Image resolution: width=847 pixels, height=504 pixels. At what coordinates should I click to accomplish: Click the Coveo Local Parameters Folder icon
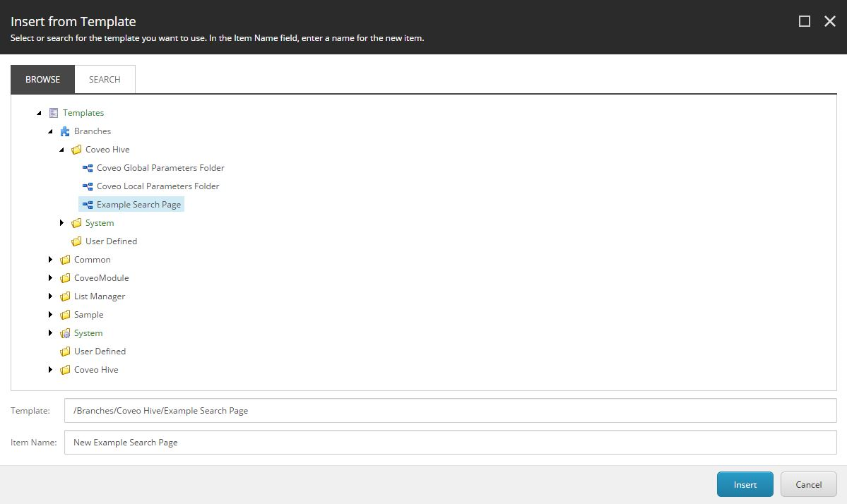88,186
